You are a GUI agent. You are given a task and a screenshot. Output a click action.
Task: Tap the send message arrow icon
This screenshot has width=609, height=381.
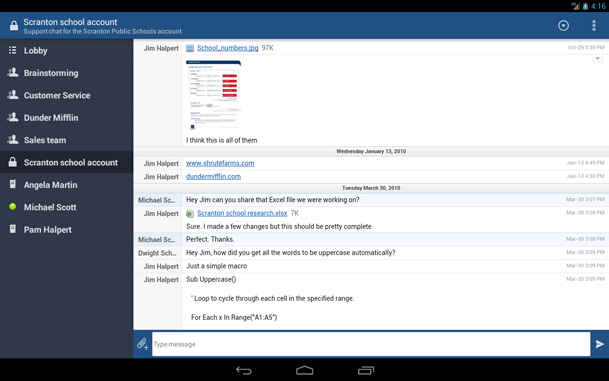click(600, 344)
